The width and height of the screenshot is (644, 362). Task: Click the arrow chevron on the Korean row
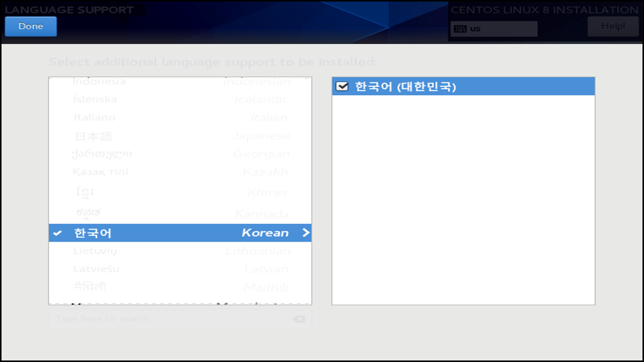pos(305,233)
